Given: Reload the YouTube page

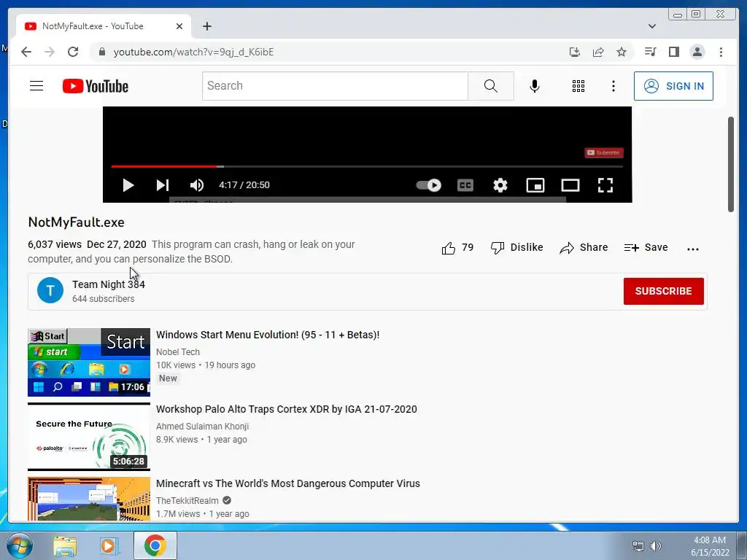Looking at the screenshot, I should [73, 52].
